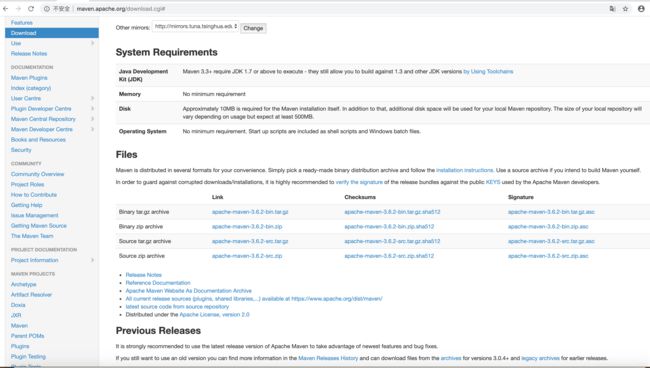
Task: Download apache-maven-3.6.2-bin.tar.gz link
Action: (250, 212)
